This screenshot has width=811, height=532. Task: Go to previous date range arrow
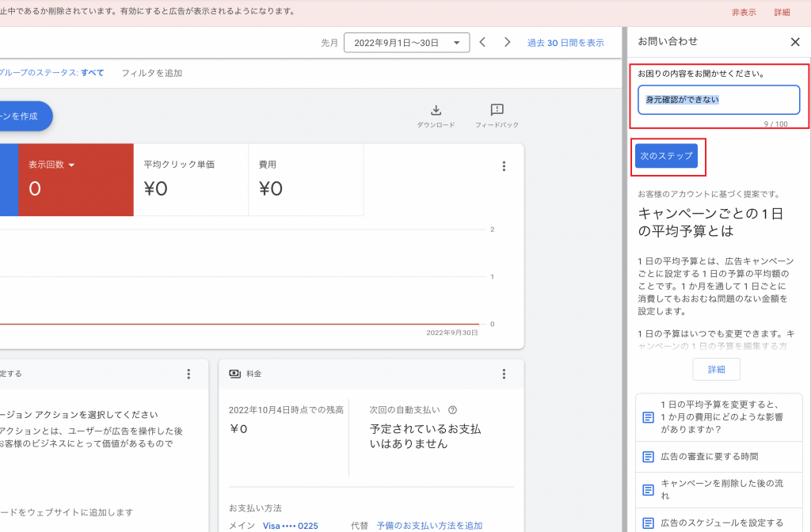tap(482, 43)
